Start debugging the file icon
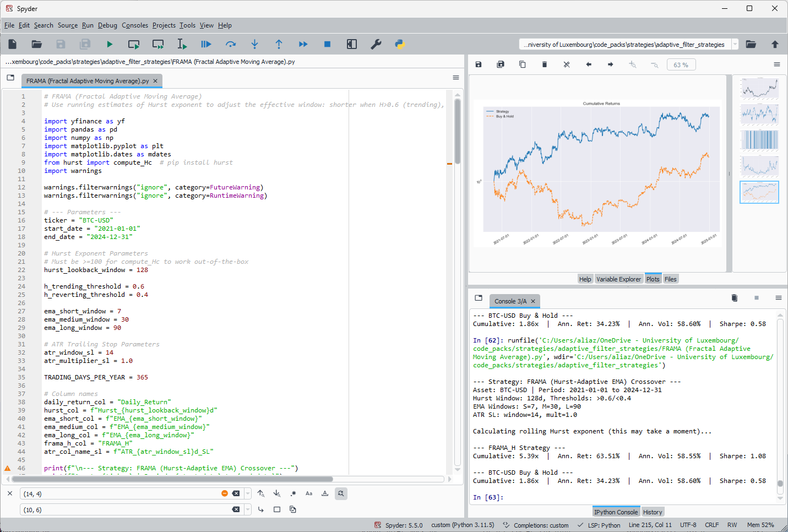The height and width of the screenshot is (532, 788). (206, 44)
